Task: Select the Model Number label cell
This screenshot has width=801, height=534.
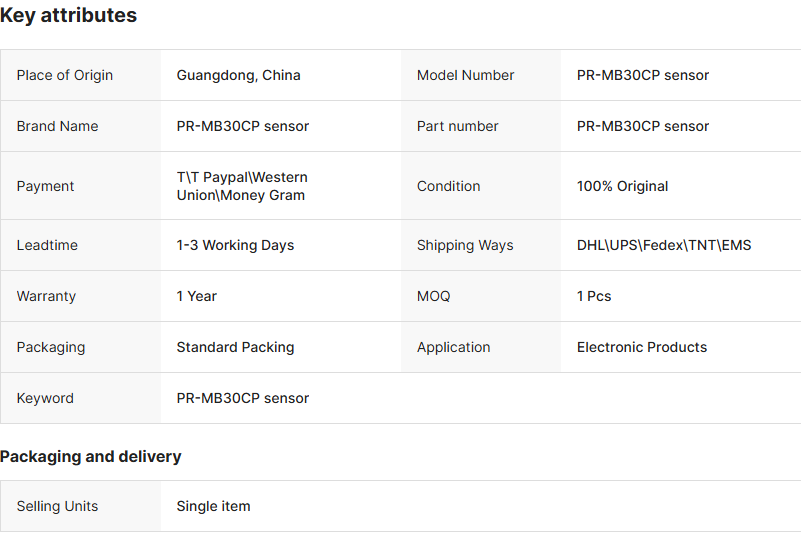Action: 465,75
